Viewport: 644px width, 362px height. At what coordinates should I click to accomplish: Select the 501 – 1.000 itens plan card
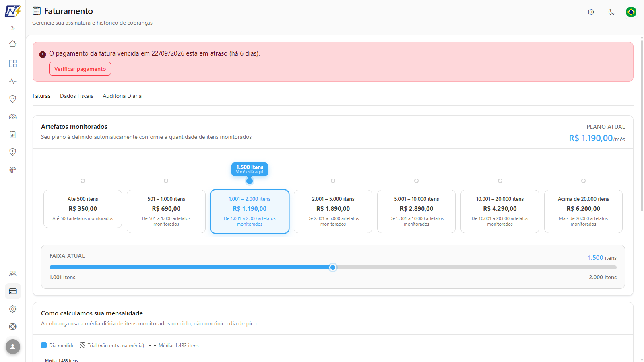166,212
